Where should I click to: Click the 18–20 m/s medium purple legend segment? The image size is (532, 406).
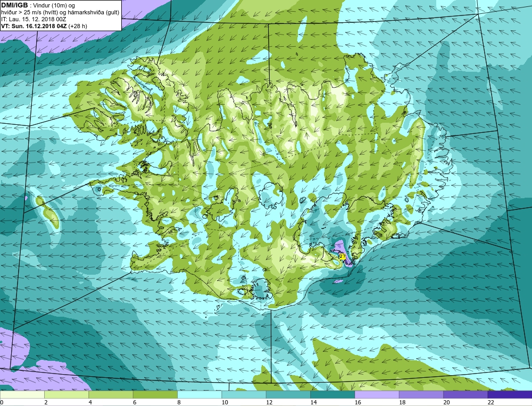421,394
